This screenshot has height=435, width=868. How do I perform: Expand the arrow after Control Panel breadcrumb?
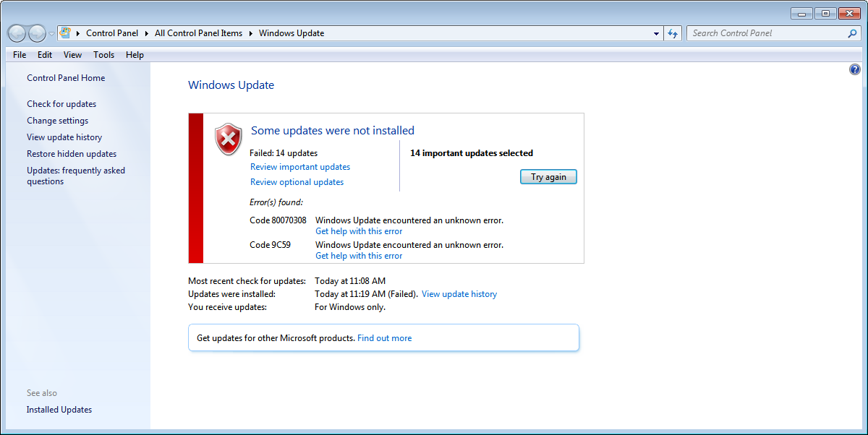[x=148, y=33]
